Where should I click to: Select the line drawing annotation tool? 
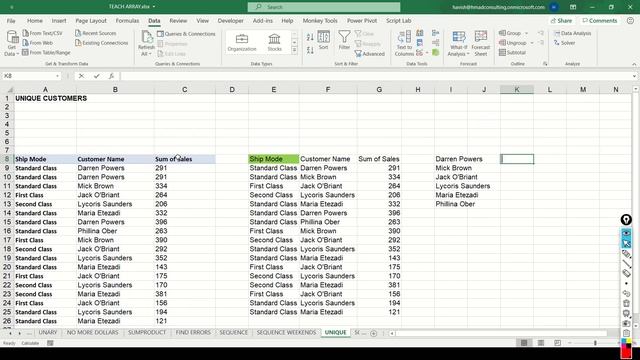click(627, 264)
